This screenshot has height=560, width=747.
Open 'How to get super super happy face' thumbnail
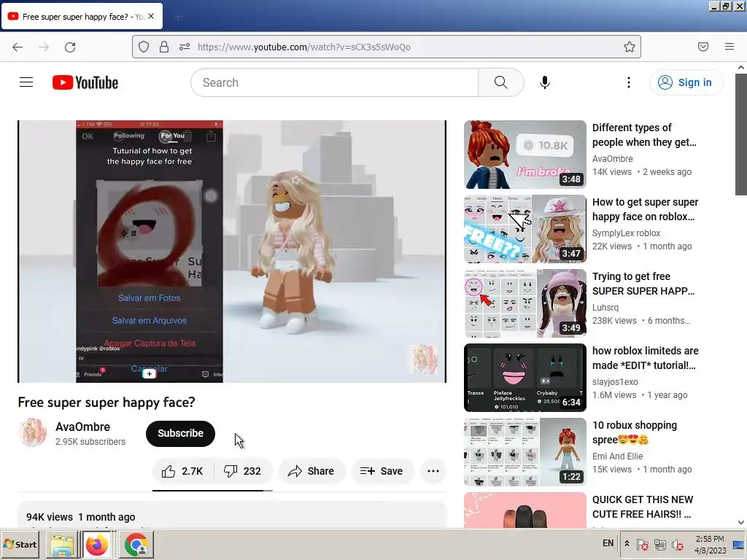pos(525,228)
